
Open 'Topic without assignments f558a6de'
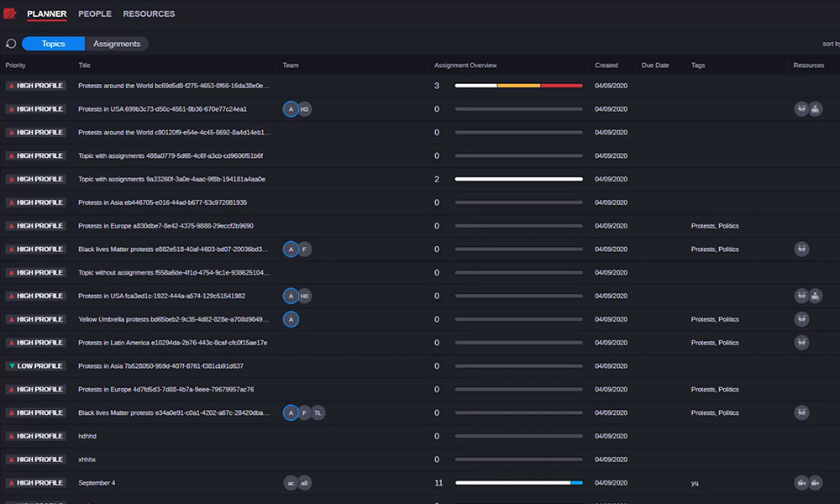(x=174, y=273)
